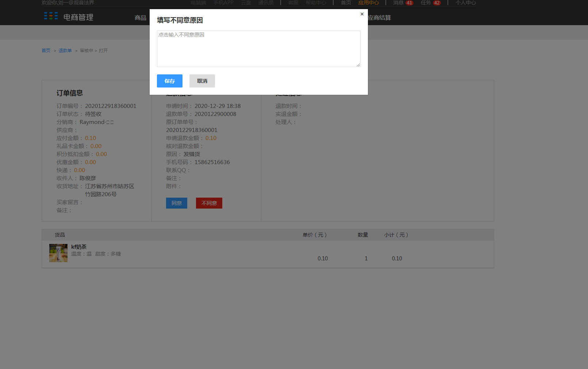Click 首页 breadcrumb link
The width and height of the screenshot is (588, 369).
[46, 51]
